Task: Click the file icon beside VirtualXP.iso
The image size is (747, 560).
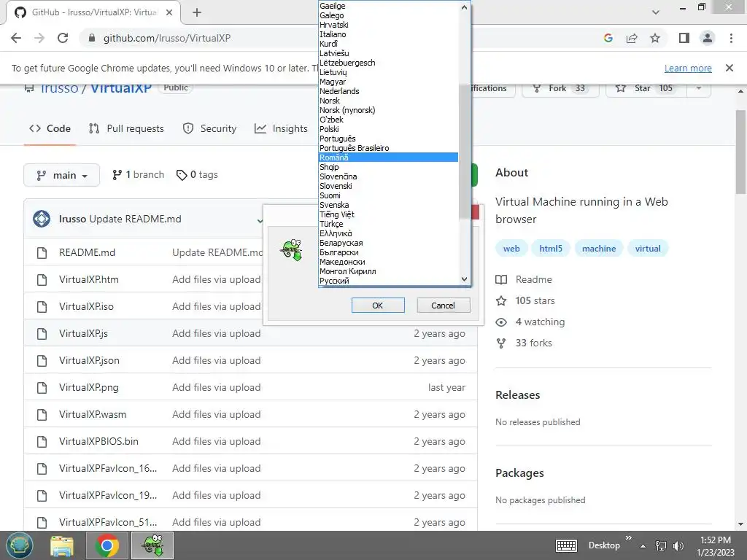Action: pyautogui.click(x=42, y=307)
